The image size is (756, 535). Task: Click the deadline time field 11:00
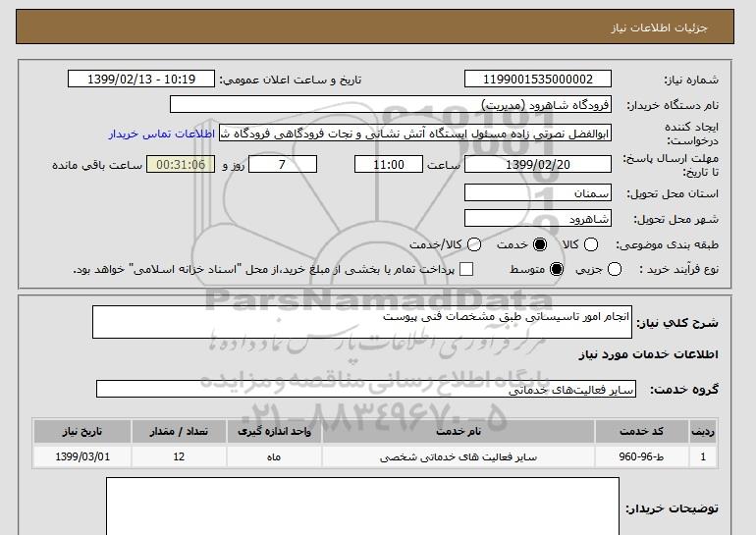tap(389, 164)
